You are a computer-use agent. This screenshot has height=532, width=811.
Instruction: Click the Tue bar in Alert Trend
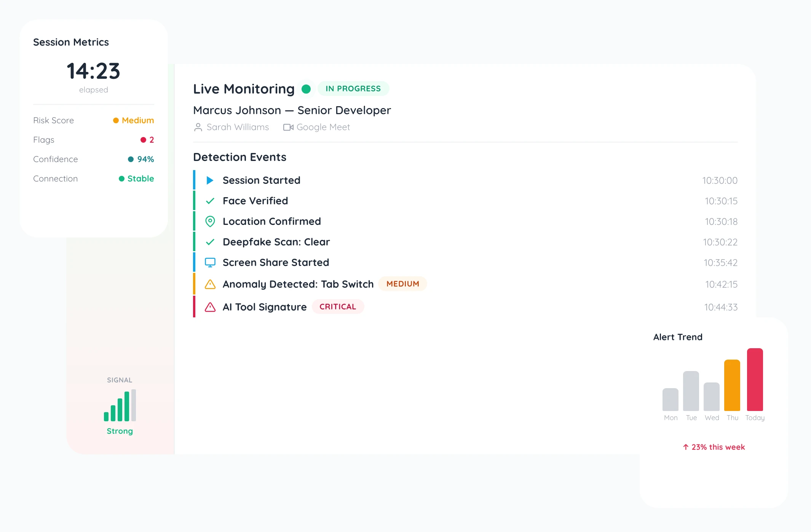click(691, 391)
